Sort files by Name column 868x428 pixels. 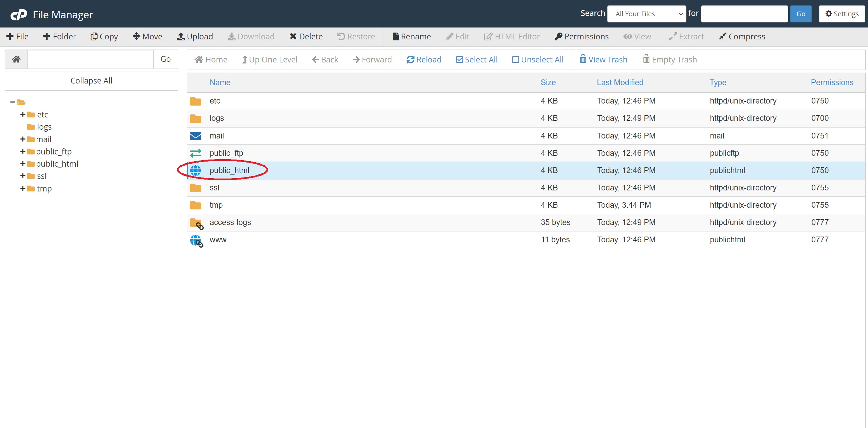click(x=220, y=82)
